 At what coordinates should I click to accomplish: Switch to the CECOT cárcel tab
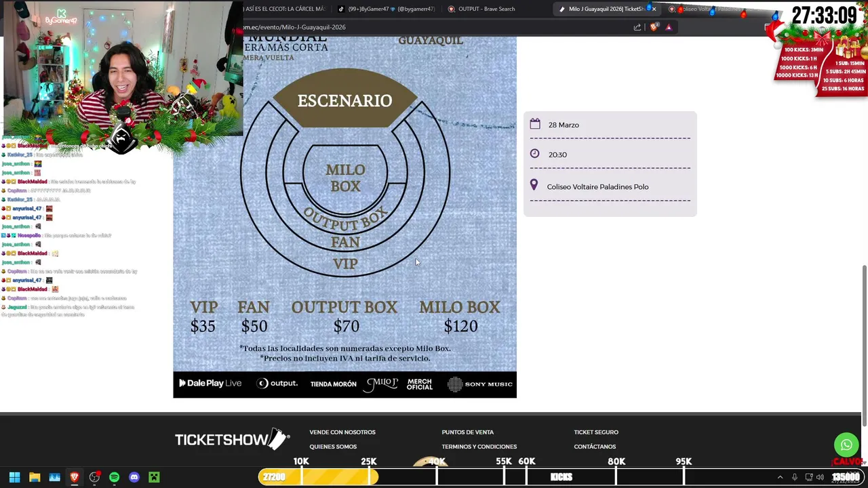(x=285, y=9)
